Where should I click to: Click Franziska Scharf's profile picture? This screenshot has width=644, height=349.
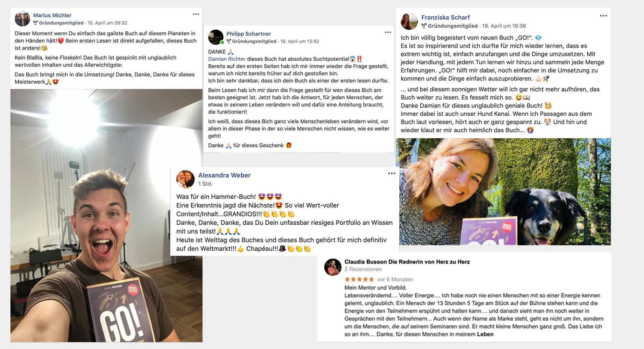(409, 21)
